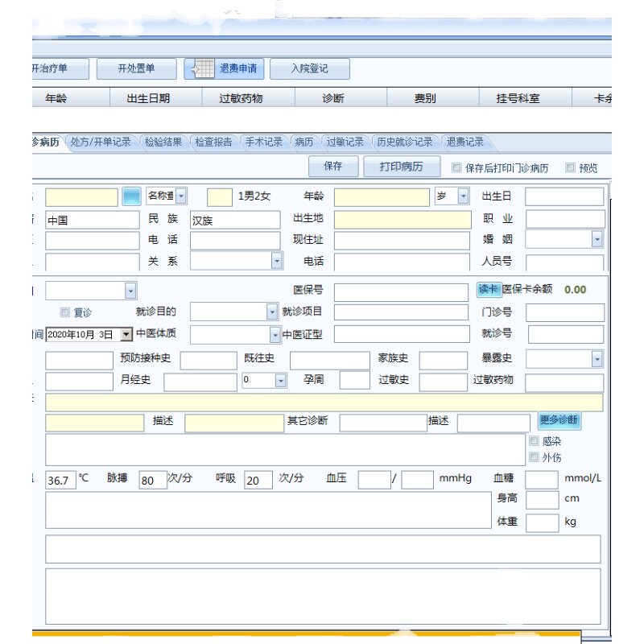This screenshot has width=644, height=644.
Task: Tick the 外伤 checkbox
Action: point(534,456)
